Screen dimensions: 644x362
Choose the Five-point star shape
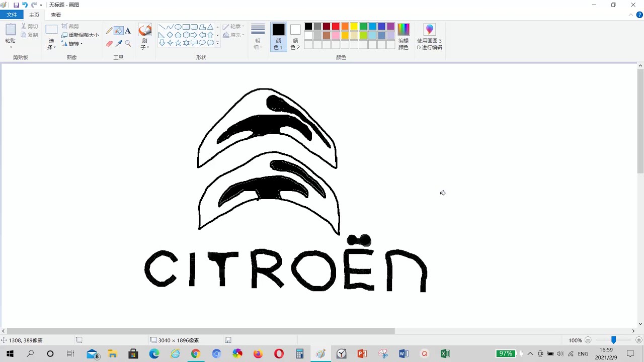point(178,43)
